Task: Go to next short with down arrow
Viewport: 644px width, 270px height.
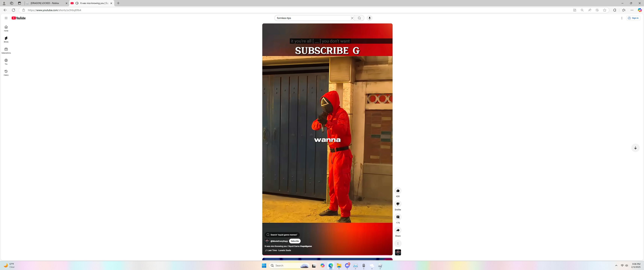Action: pyautogui.click(x=635, y=148)
